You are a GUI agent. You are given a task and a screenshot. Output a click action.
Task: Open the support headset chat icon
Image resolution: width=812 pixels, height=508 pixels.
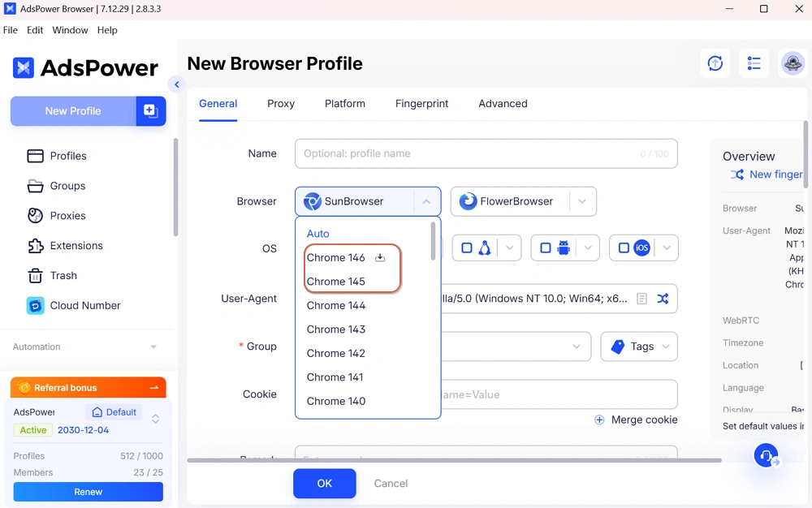[766, 455]
